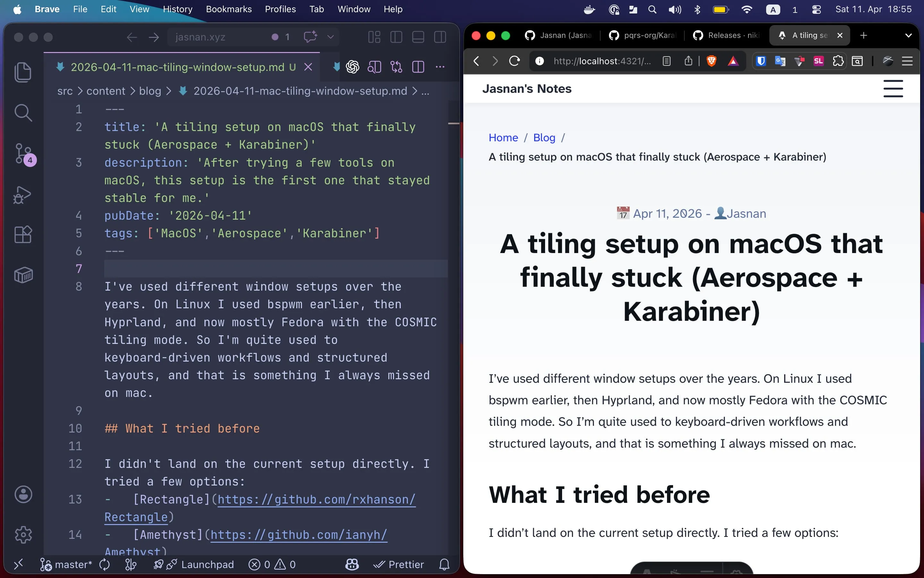924x578 pixels.
Task: Close the 'A tiling se' Brave tab
Action: (x=840, y=35)
